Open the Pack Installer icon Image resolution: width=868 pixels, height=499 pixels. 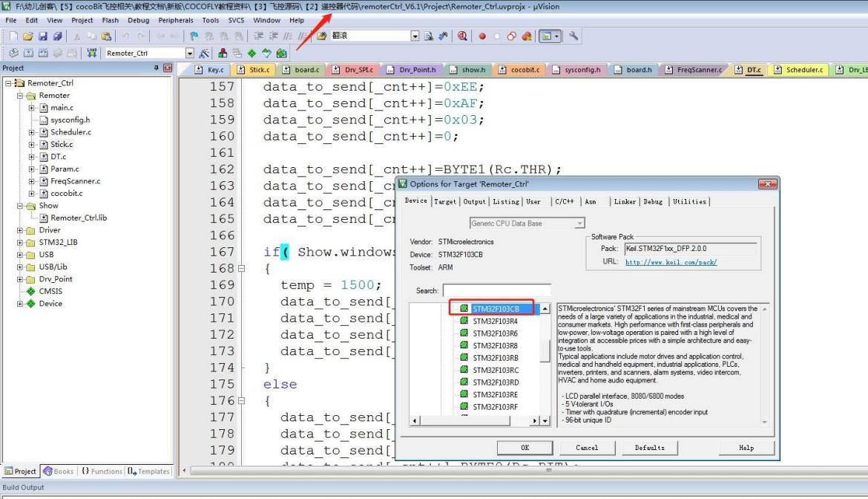282,53
